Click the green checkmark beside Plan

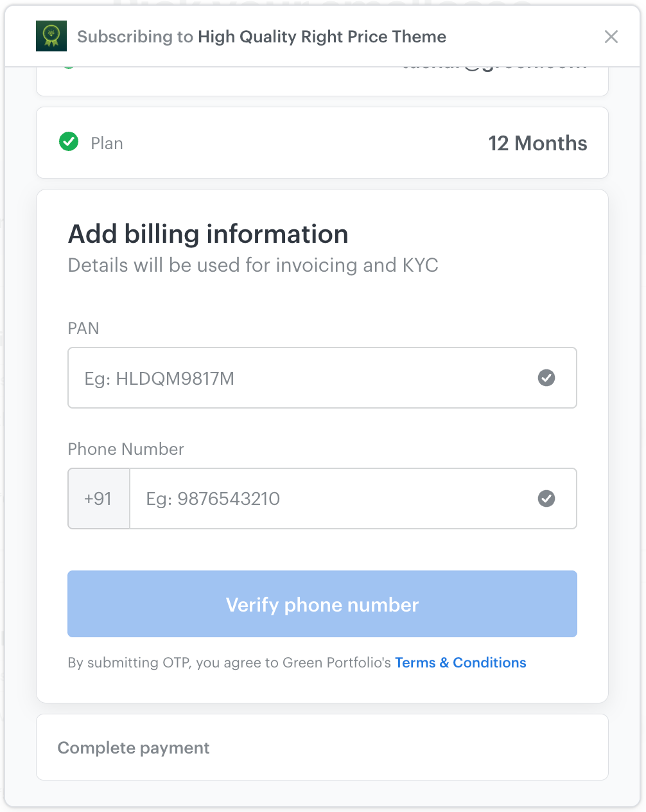(69, 141)
